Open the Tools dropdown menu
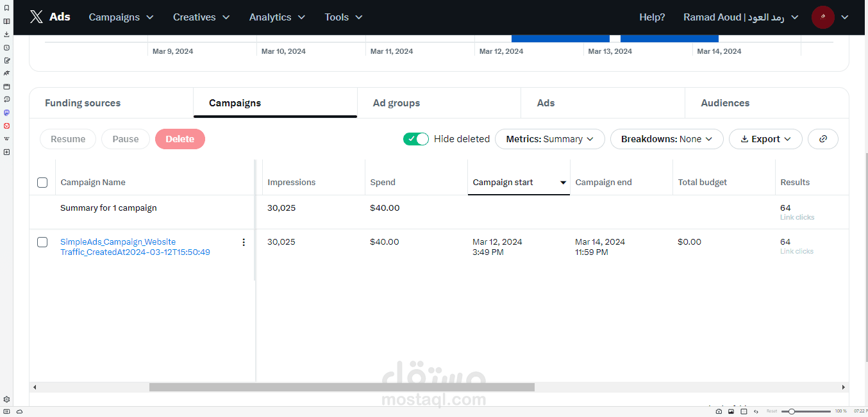 click(x=344, y=17)
